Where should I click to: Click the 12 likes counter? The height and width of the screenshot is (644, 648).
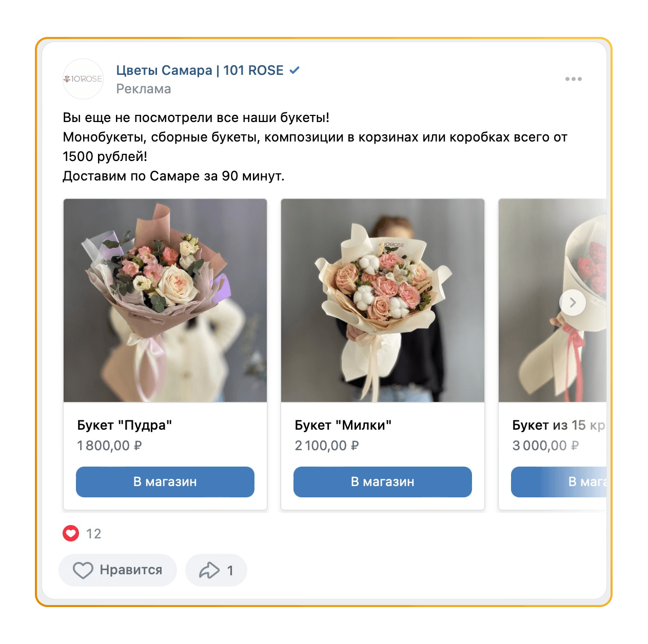point(94,534)
